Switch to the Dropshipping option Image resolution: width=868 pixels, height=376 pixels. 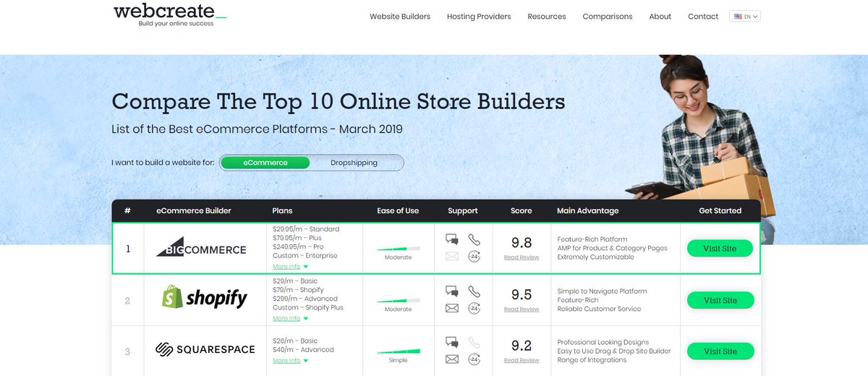354,163
